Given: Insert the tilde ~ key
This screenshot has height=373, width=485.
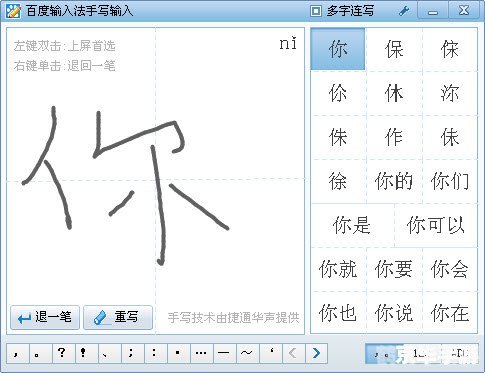Looking at the screenshot, I should click(x=247, y=353).
